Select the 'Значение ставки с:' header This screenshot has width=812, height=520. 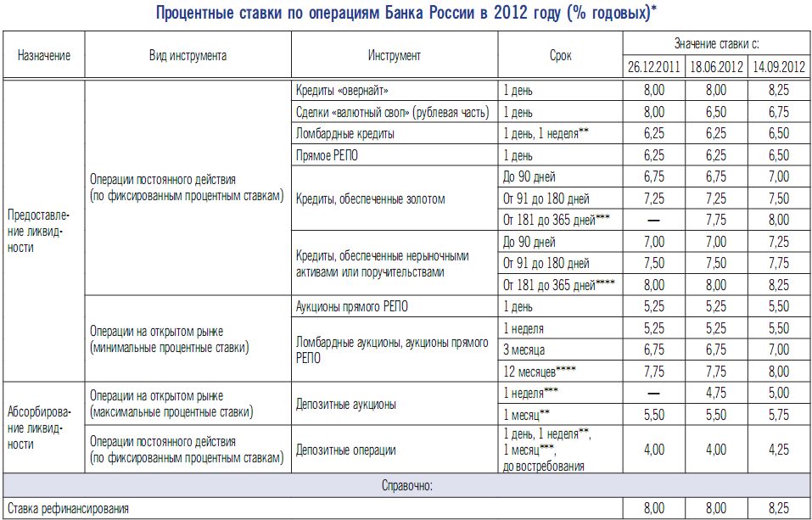[x=716, y=43]
